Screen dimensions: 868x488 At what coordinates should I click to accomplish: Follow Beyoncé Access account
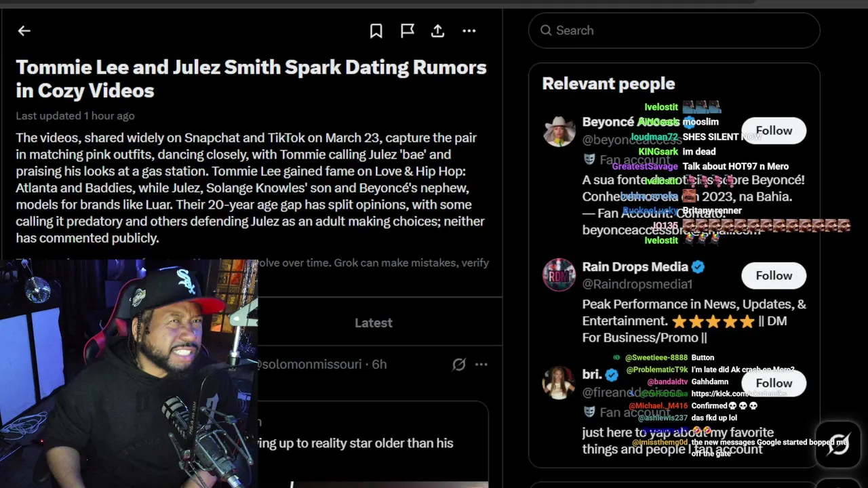coord(774,131)
